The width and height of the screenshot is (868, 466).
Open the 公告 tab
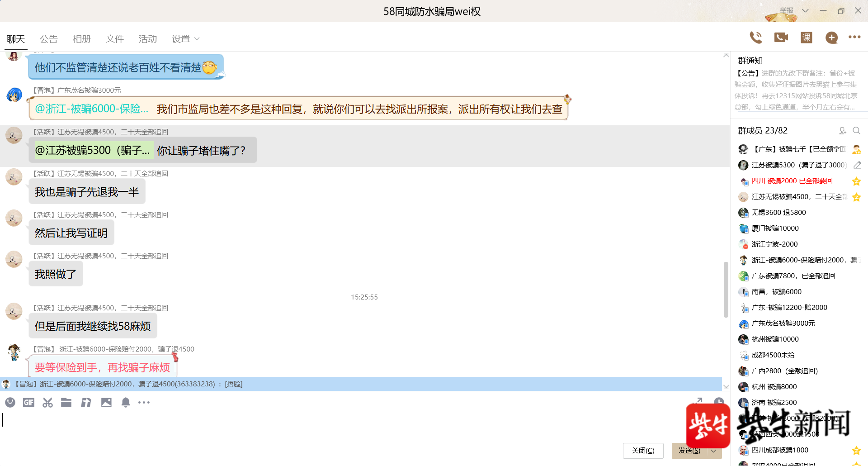(49, 39)
